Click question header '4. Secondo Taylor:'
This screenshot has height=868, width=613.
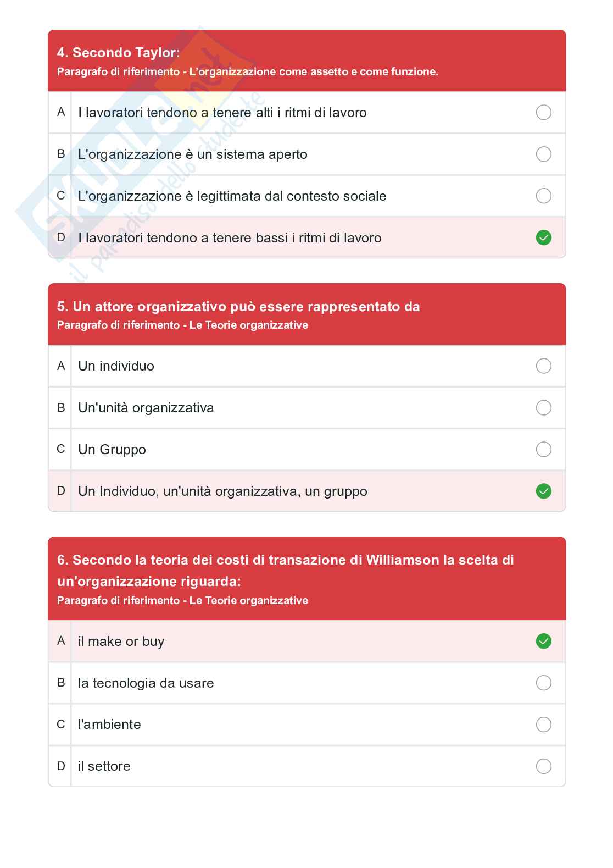(118, 53)
